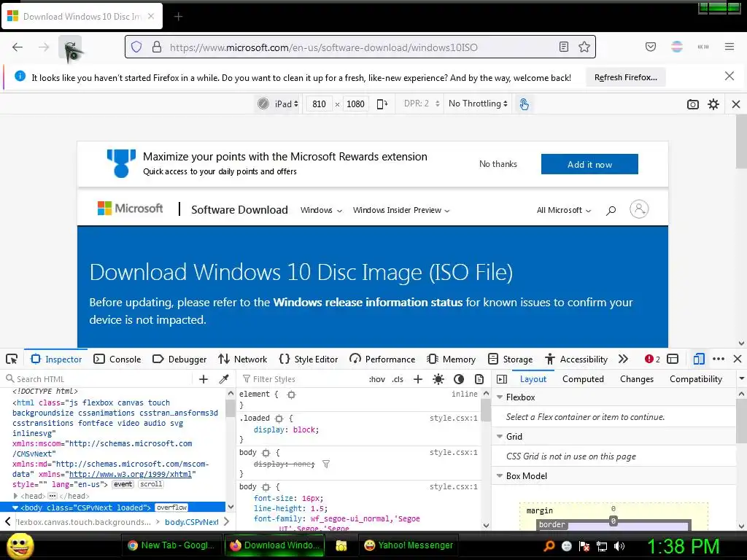Switch to the Debugger tab
Viewport: 747px width, 560px height.
[x=179, y=359]
